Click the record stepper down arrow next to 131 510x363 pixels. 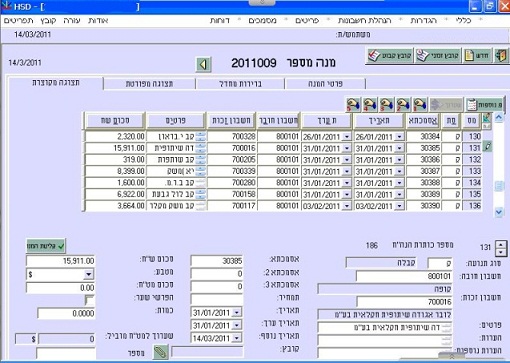(501, 252)
